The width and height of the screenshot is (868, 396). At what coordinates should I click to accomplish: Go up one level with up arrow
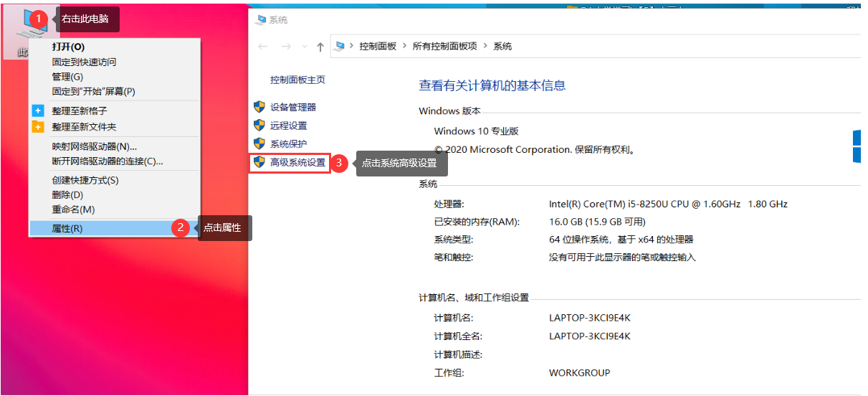click(x=320, y=47)
